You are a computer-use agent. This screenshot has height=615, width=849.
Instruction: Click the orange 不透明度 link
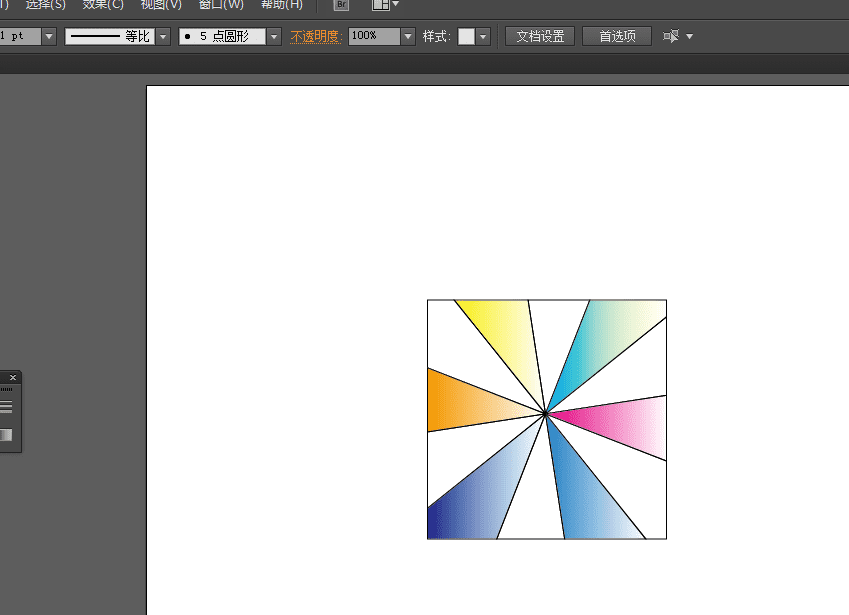316,37
